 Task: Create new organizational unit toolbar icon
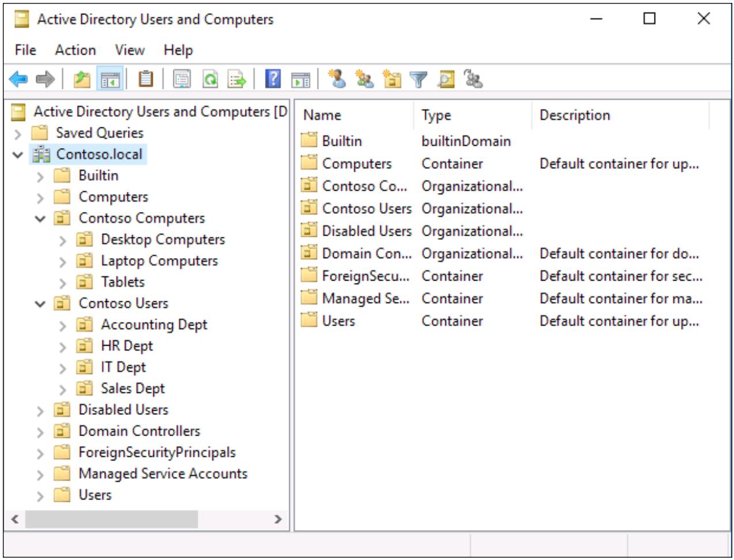point(392,79)
